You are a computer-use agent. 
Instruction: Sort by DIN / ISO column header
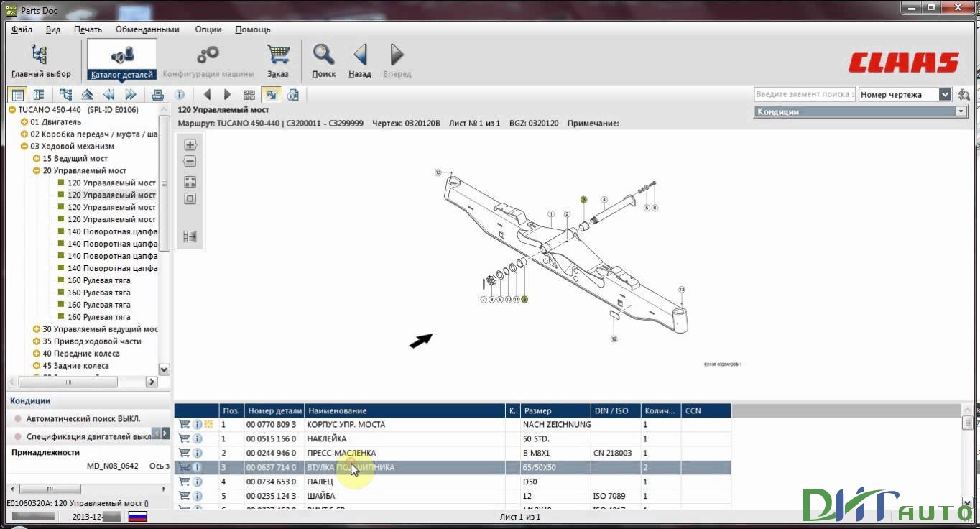point(616,410)
